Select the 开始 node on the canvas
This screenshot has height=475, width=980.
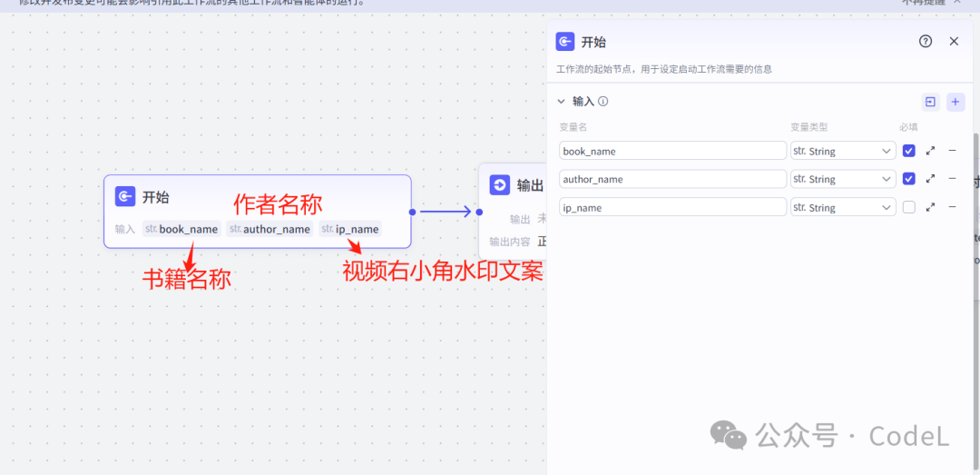(x=258, y=212)
